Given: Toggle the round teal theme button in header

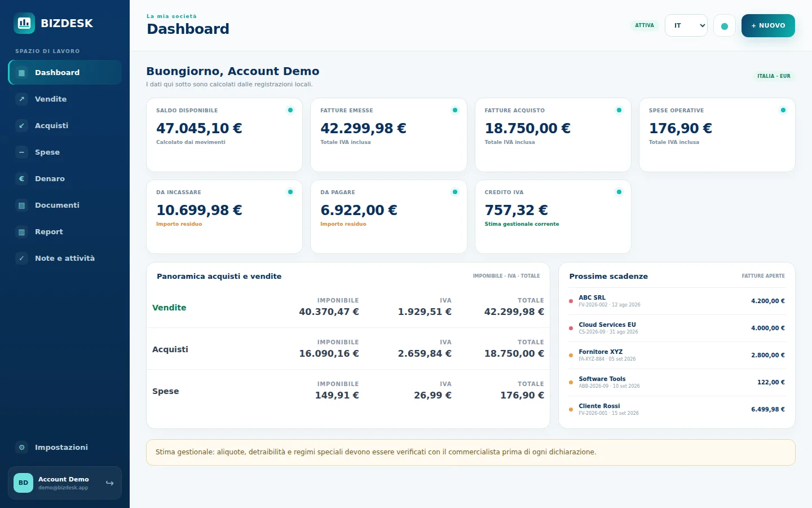Looking at the screenshot, I should pos(725,26).
